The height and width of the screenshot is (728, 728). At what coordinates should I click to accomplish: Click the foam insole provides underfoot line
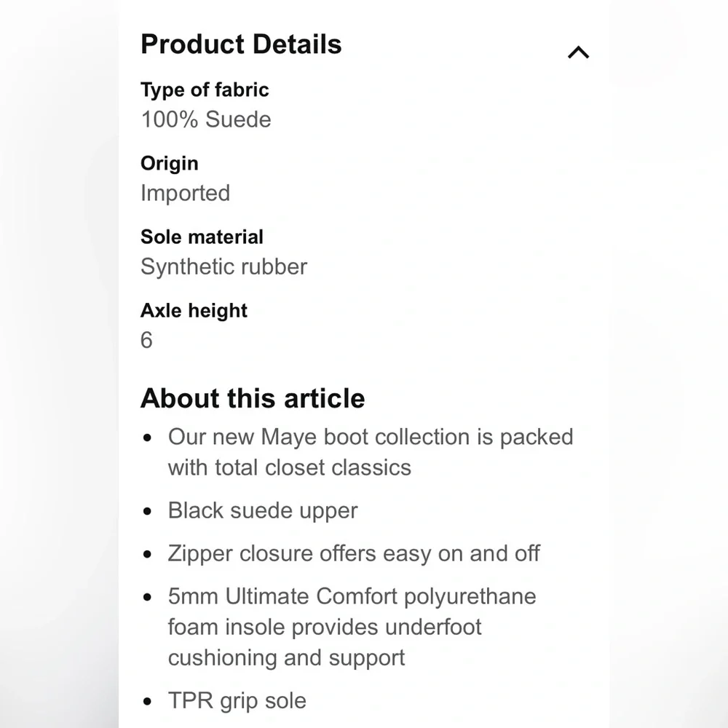click(325, 627)
